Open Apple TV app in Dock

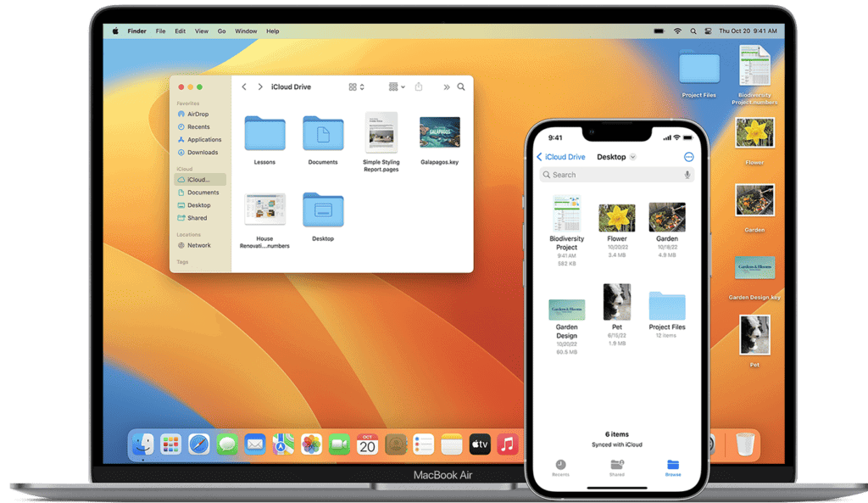click(x=480, y=444)
